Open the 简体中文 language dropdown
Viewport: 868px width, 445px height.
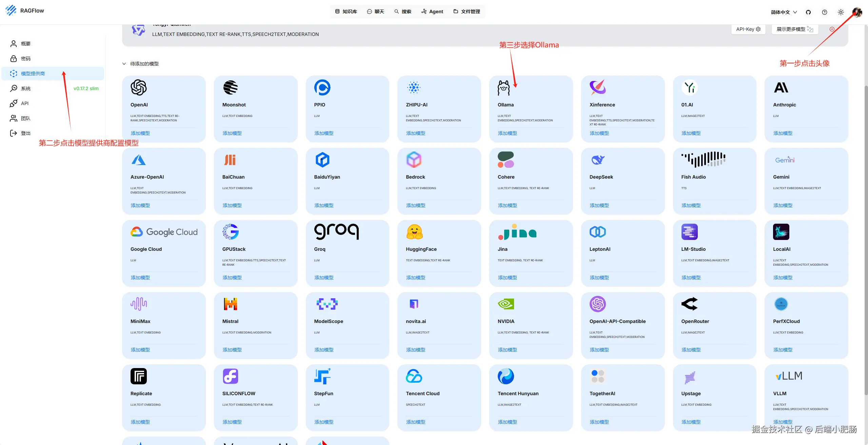click(x=784, y=12)
